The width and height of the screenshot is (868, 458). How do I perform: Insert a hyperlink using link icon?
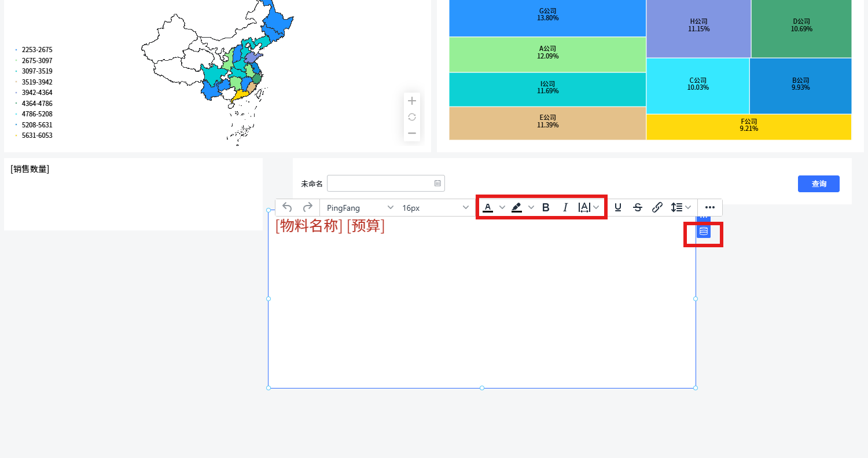[x=657, y=207]
